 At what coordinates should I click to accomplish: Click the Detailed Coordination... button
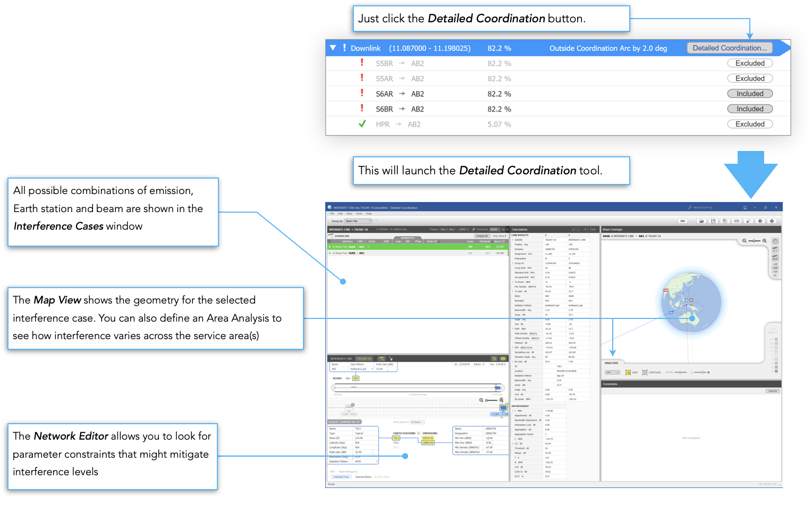pos(729,48)
